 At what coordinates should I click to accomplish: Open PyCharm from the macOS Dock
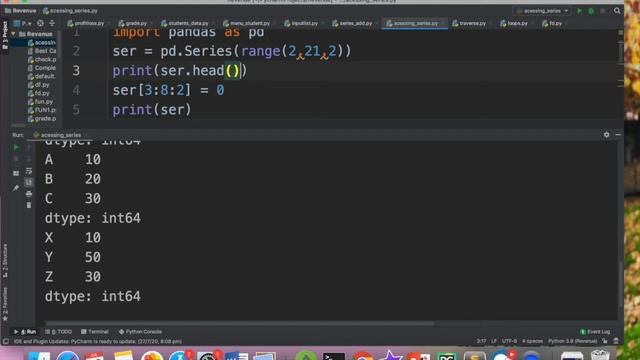(x=446, y=356)
